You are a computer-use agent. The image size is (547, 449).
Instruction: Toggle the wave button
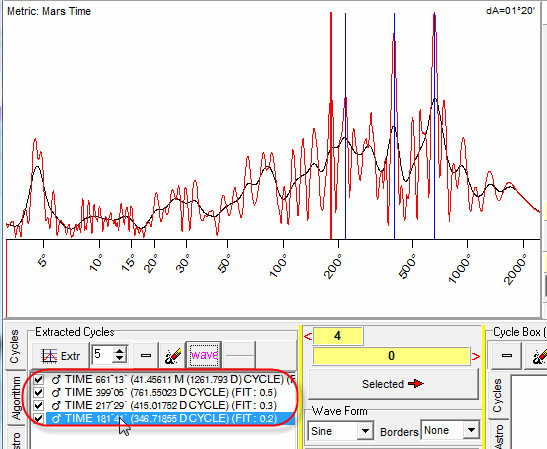click(204, 355)
